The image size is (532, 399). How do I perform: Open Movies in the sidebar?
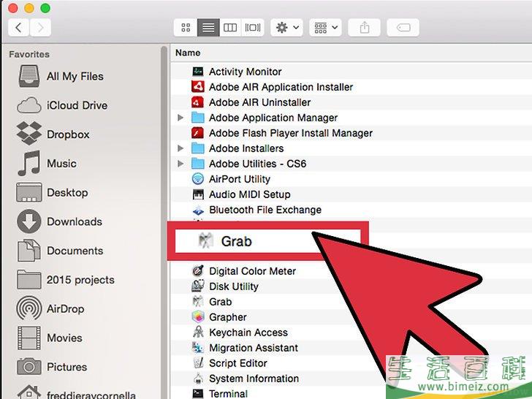point(50,338)
